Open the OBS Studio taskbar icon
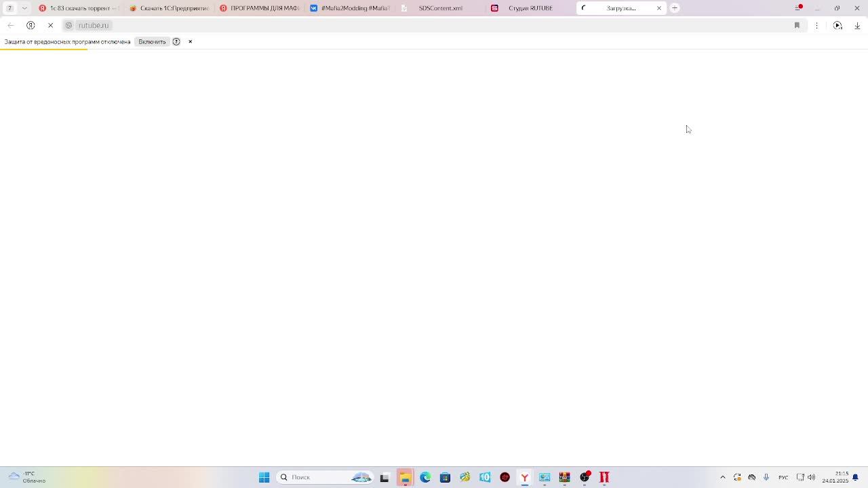The height and width of the screenshot is (488, 868). tap(585, 477)
